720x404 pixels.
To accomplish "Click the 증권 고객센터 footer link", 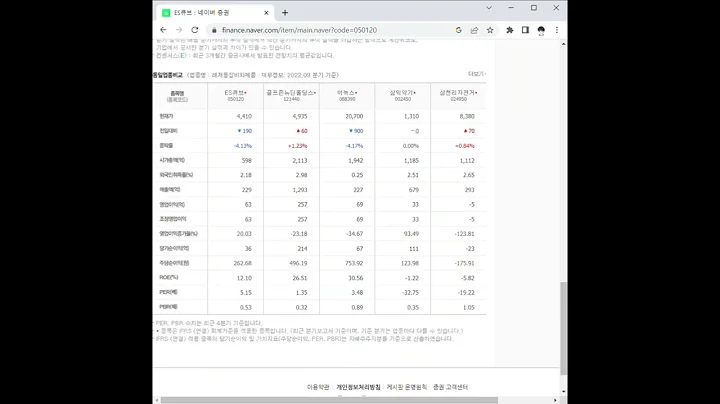I will click(x=450, y=387).
